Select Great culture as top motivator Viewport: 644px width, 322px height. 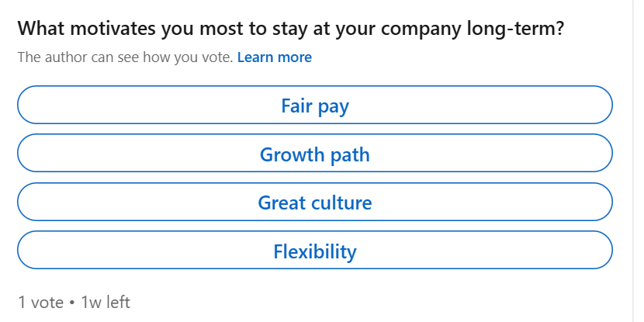click(x=315, y=203)
